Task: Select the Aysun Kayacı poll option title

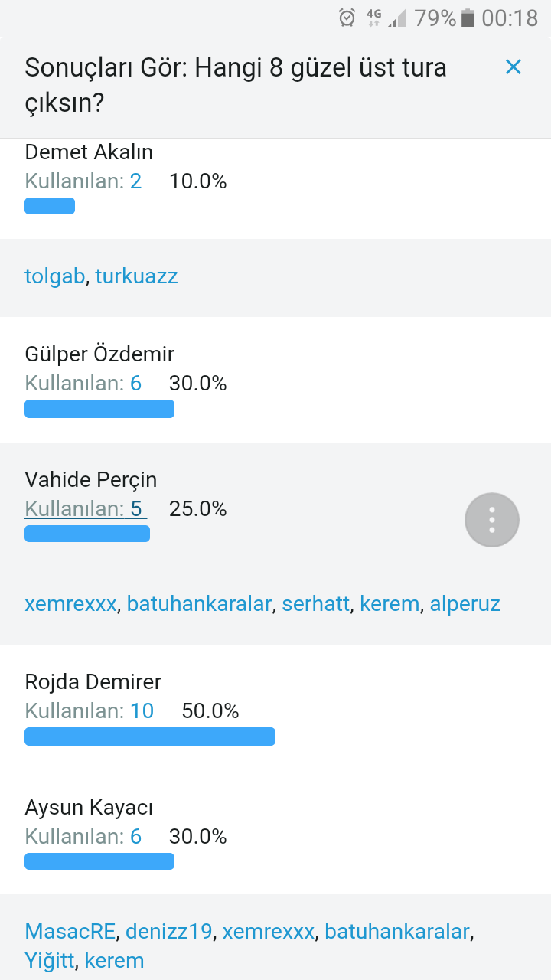Action: click(89, 807)
